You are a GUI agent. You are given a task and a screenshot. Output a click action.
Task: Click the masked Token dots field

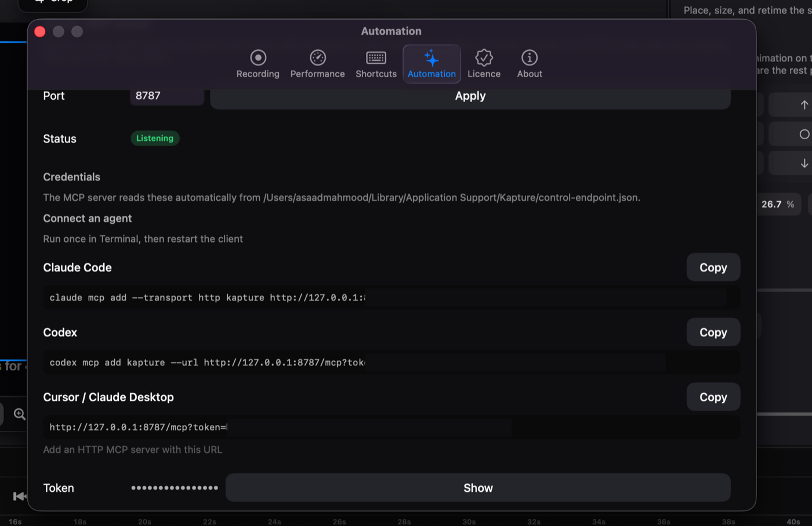click(175, 488)
